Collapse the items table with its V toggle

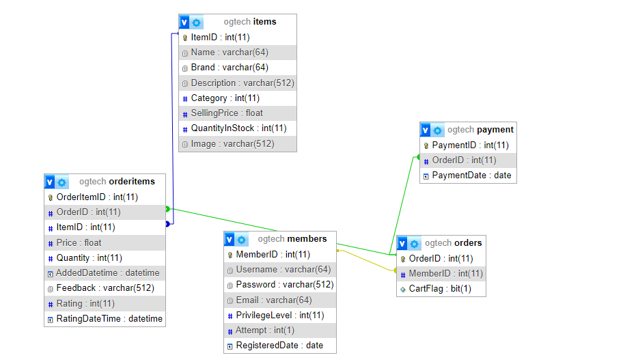(x=184, y=23)
